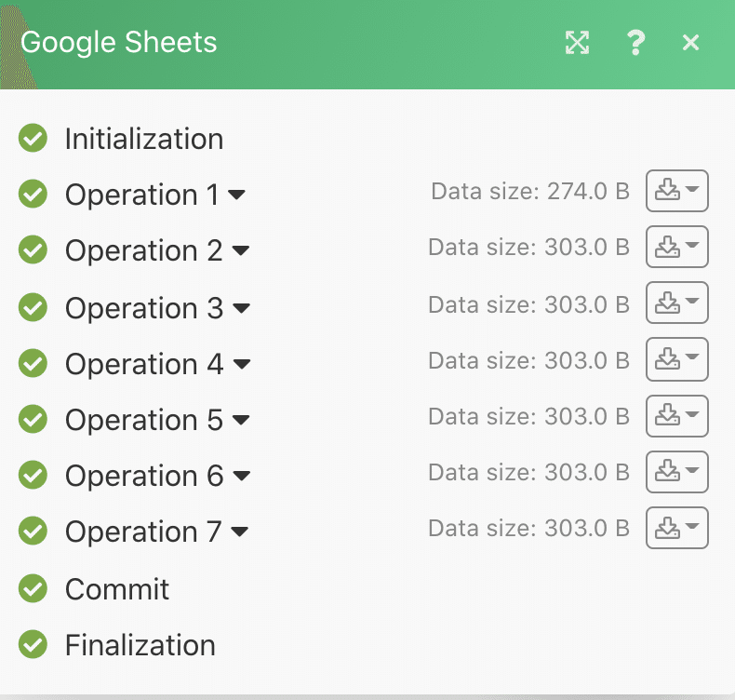Open the help question mark icon
Viewport: 735px width, 700px height.
tap(635, 42)
